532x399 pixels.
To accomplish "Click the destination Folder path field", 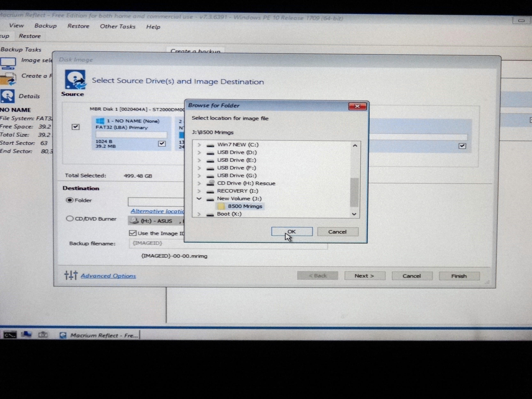I will (156, 202).
